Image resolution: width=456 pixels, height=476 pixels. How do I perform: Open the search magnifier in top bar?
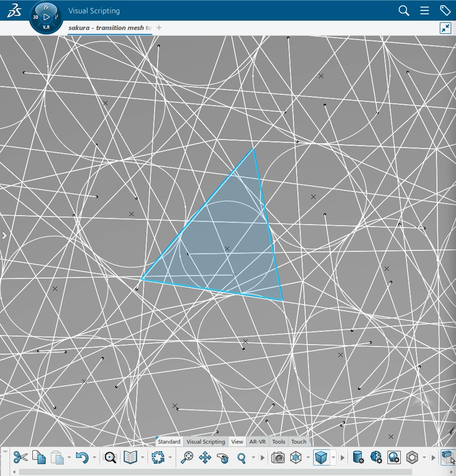pyautogui.click(x=404, y=10)
